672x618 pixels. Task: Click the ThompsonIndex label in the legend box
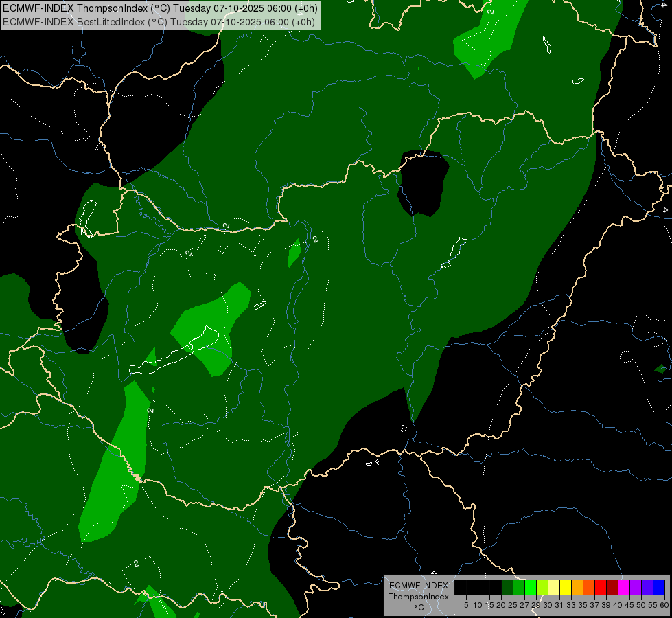click(x=419, y=597)
